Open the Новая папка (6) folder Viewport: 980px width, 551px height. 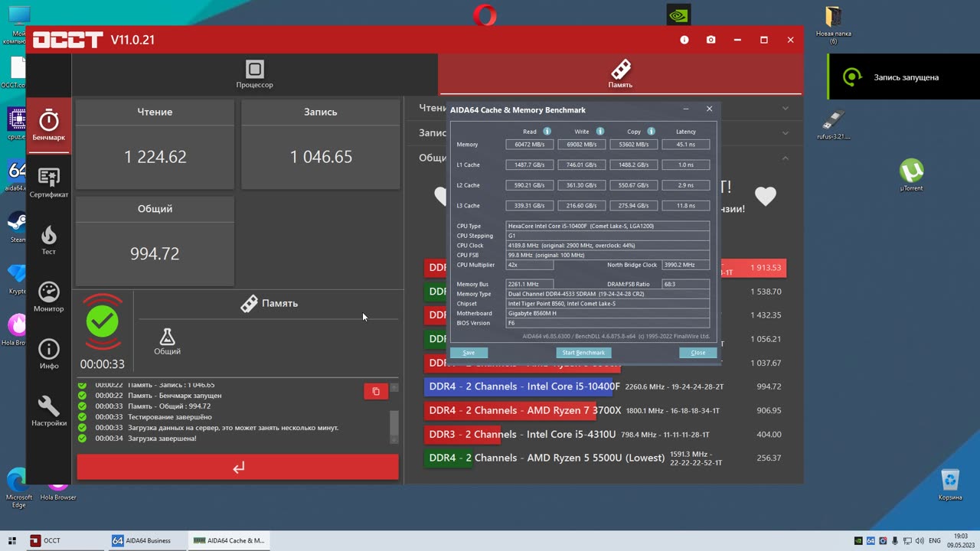[833, 25]
